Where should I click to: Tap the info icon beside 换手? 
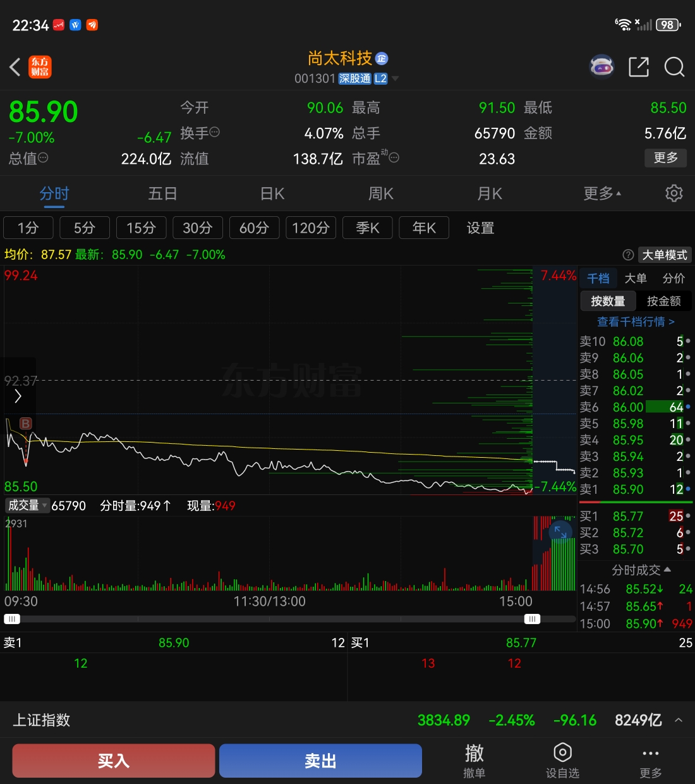pos(215,132)
